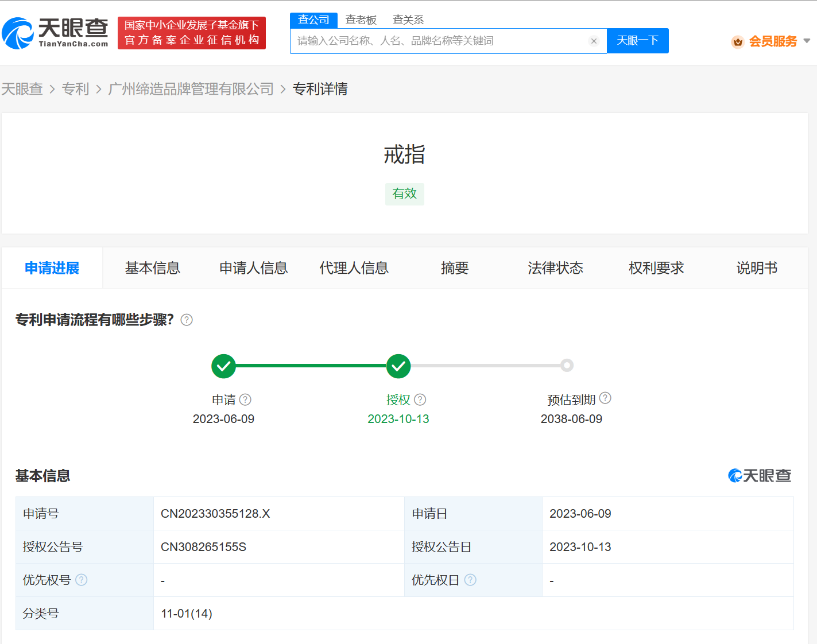
Task: Click the 专利详情 breadcrumb text
Action: point(320,89)
